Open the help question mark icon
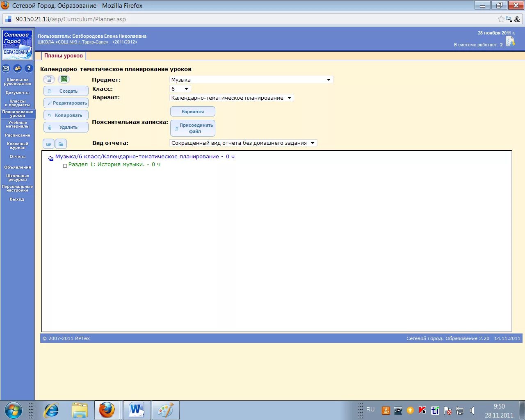Viewport: 525px width, 420px height. tap(29, 68)
